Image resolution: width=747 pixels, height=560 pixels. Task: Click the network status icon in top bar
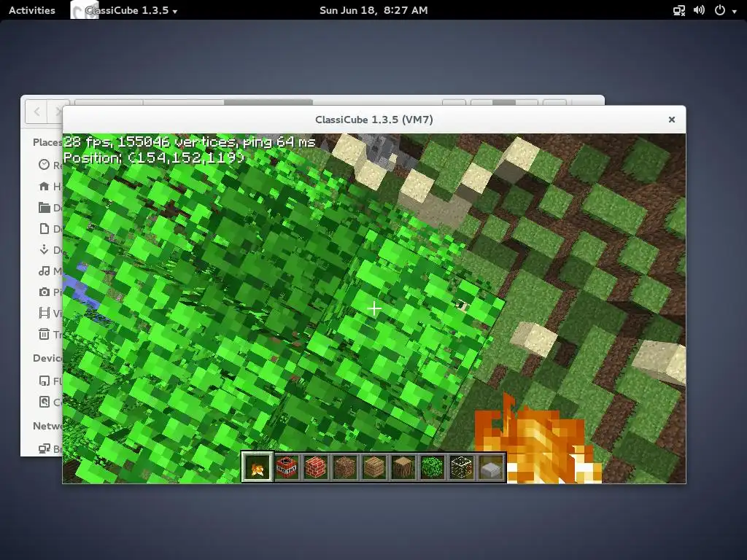(x=679, y=10)
